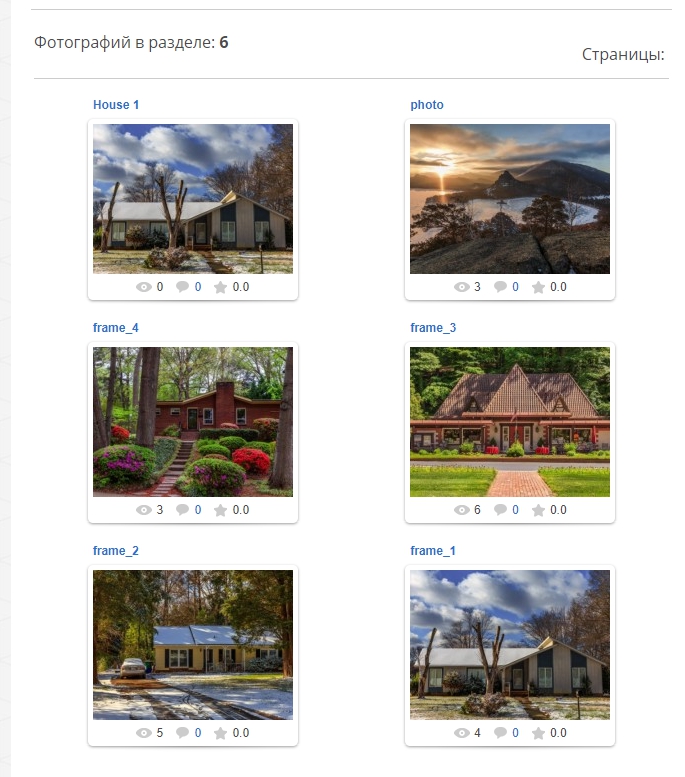Click the rating star under frame_3
Screen dimensions: 685x777
point(538,510)
